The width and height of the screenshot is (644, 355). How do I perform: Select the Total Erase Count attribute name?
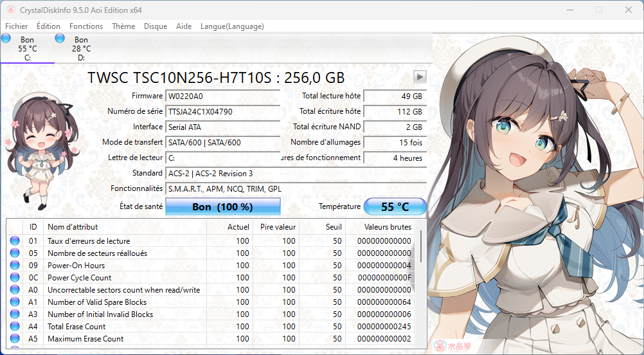click(x=76, y=327)
